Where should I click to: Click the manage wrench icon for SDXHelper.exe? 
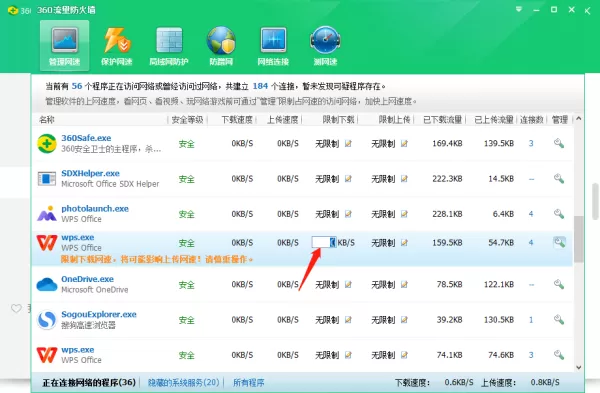coord(559,179)
